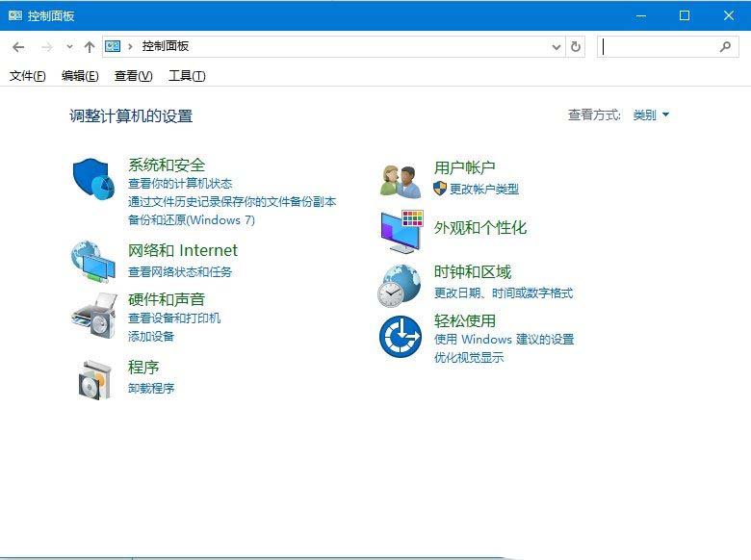
Task: Open the Appearance and Personalization monitor icon
Action: [401, 232]
